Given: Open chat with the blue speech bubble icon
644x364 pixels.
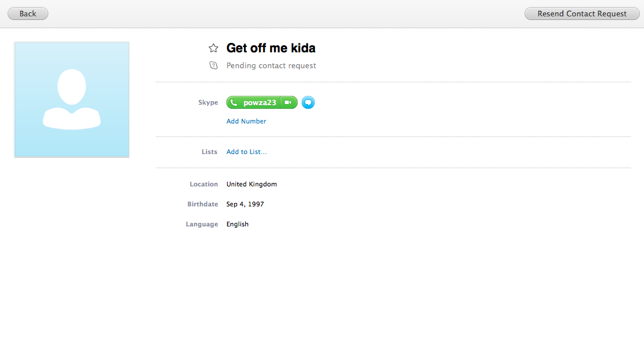Looking at the screenshot, I should [308, 102].
